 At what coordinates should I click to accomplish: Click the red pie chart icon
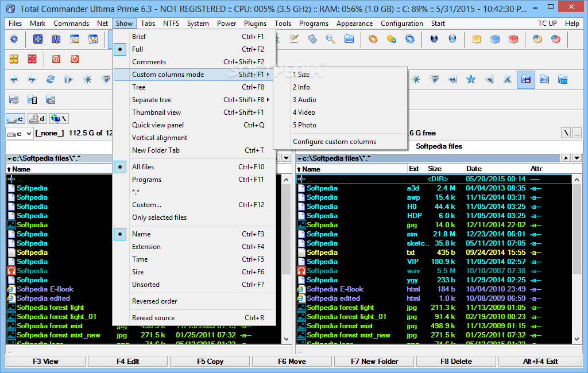(556, 39)
